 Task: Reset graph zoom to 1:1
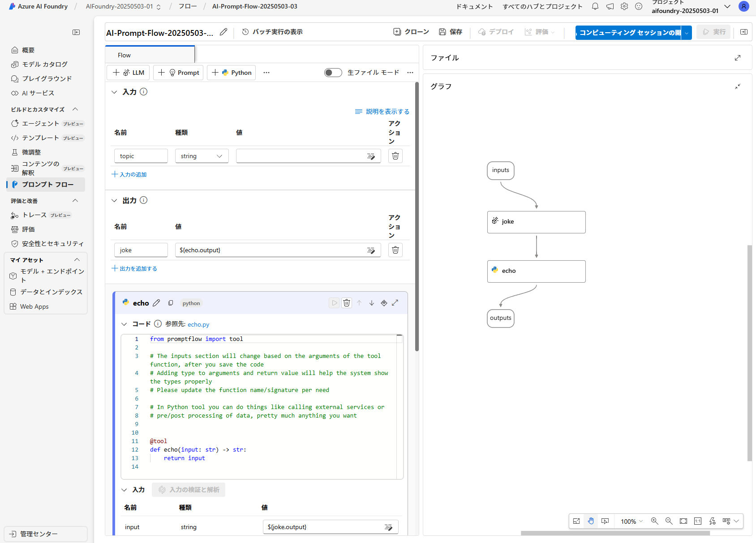pyautogui.click(x=697, y=521)
